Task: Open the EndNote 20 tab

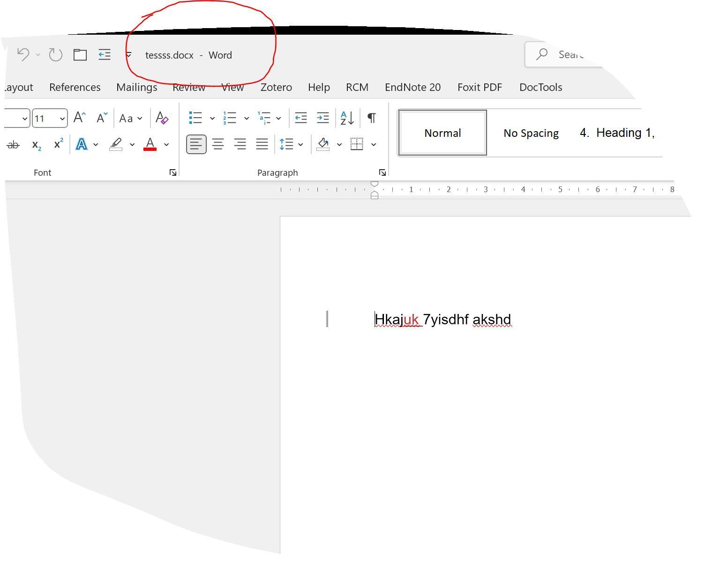Action: click(412, 87)
